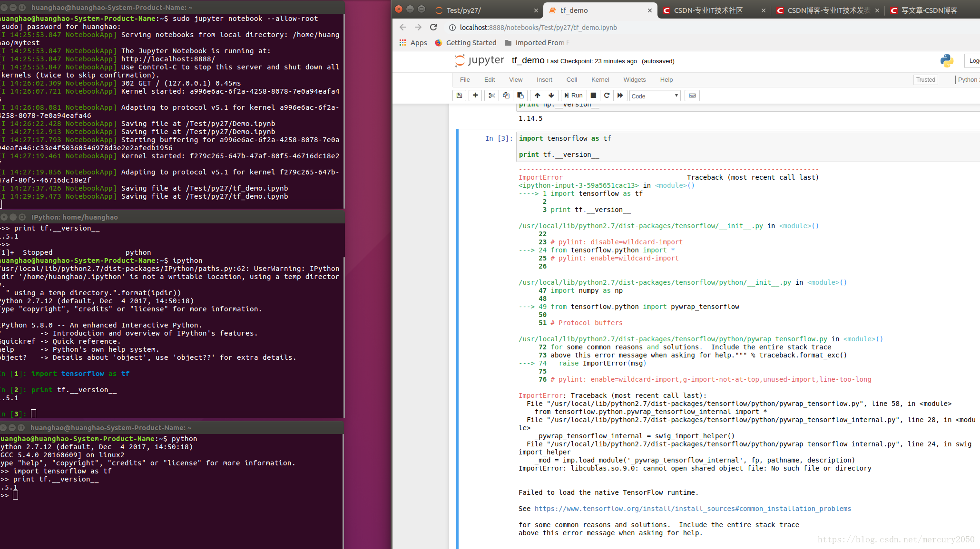Click the Trusted button in toolbar
This screenshot has width=980, height=549.
[925, 79]
